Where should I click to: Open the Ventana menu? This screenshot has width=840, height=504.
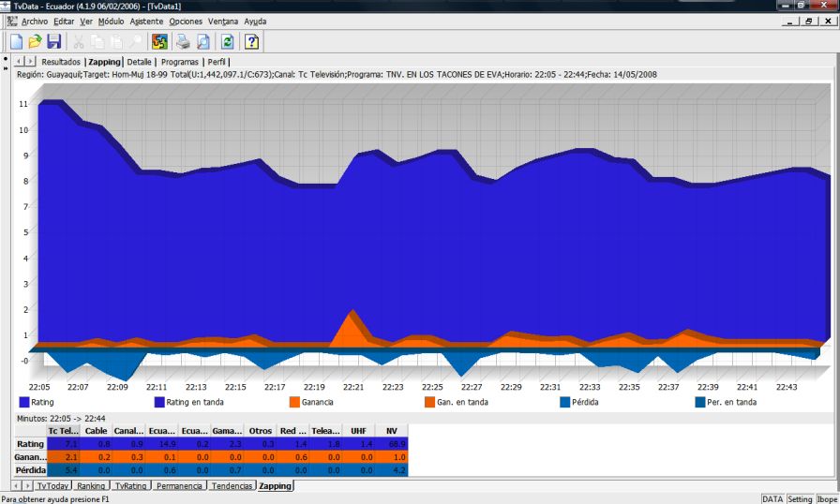pyautogui.click(x=223, y=22)
